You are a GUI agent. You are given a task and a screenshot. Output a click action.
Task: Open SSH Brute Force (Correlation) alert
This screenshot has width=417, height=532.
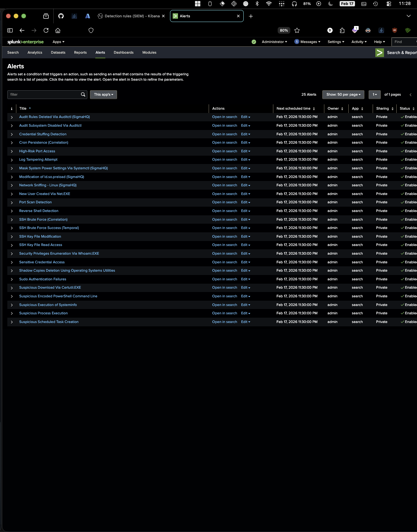(x=43, y=220)
